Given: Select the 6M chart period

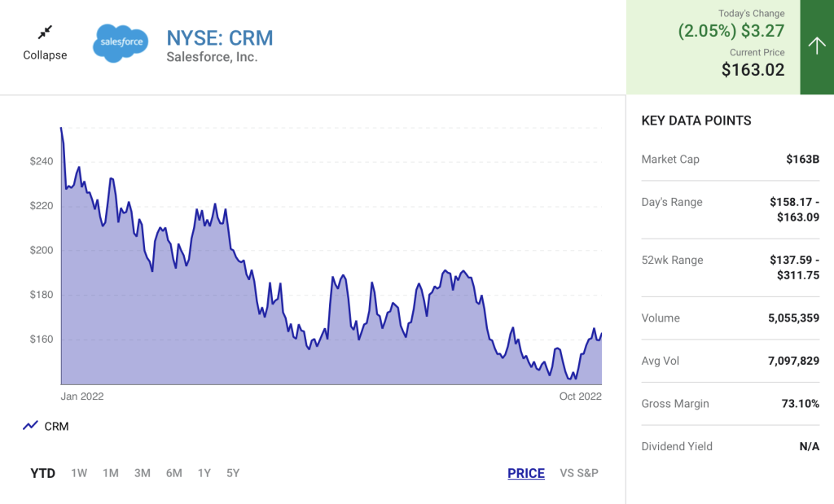Looking at the screenshot, I should pyautogui.click(x=174, y=473).
